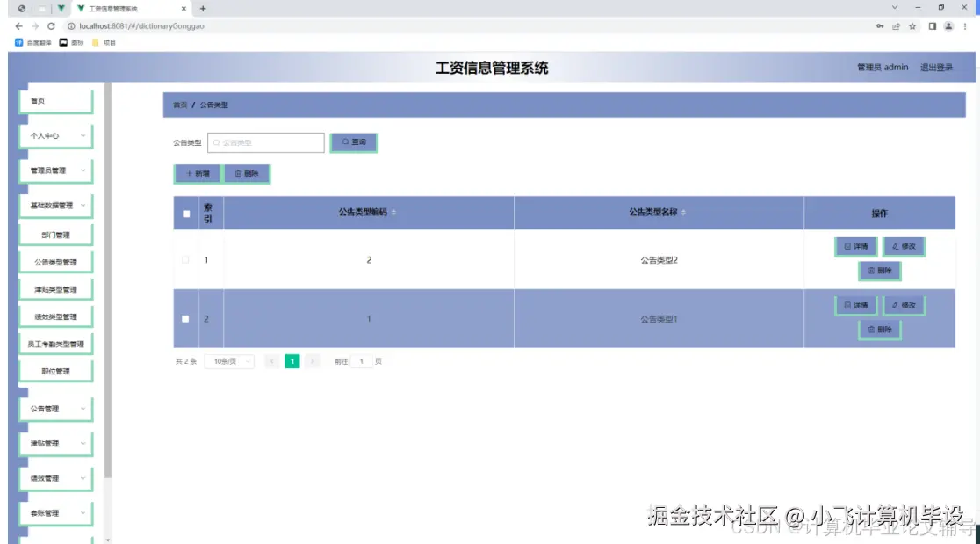
Task: Click 删除 for row 公告类型2
Action: 879,270
